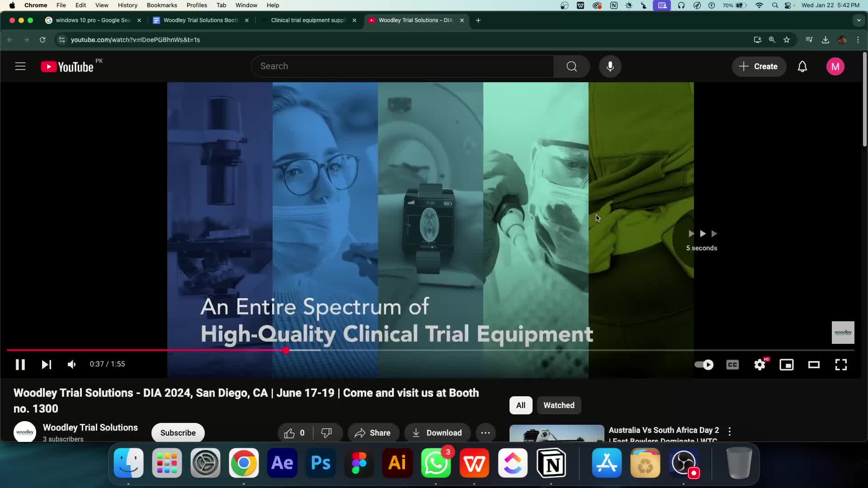Open the YouTube guide hamburger menu
This screenshot has height=488, width=868.
20,66
